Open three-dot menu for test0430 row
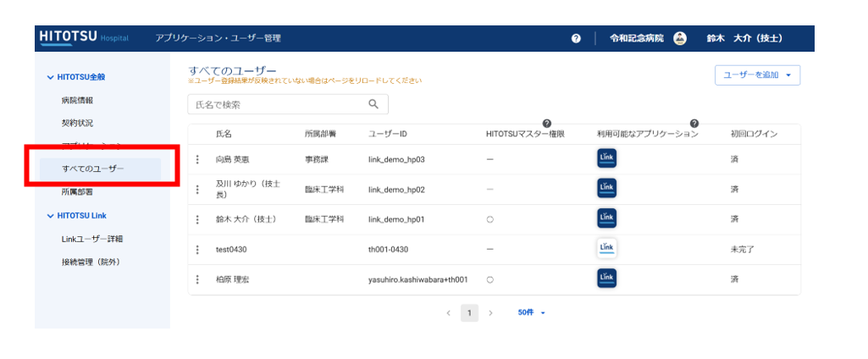 pos(197,250)
